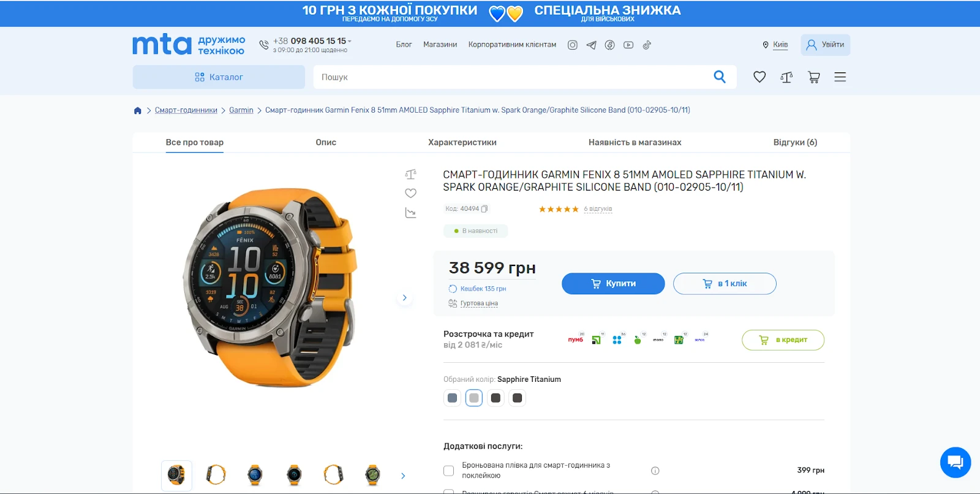Check the screen protector film service box
This screenshot has height=494, width=980.
click(448, 471)
